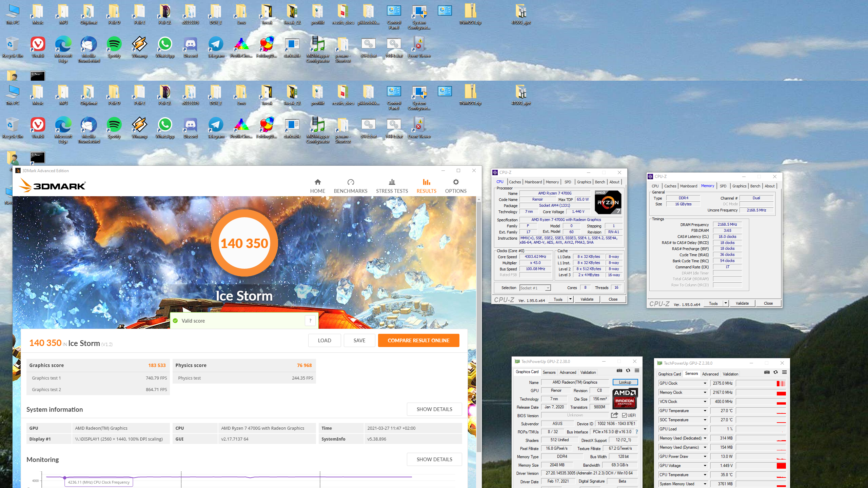Click the Lookup button in GPU-Z
This screenshot has width=868, height=488.
tap(625, 382)
